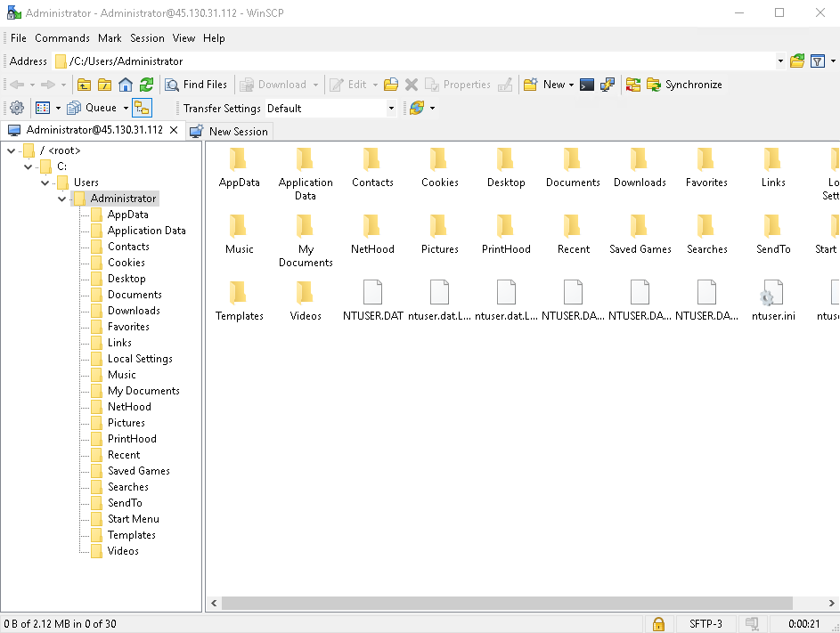Image resolution: width=840 pixels, height=633 pixels.
Task: Collapse the Administrator tree node
Action: 62,199
